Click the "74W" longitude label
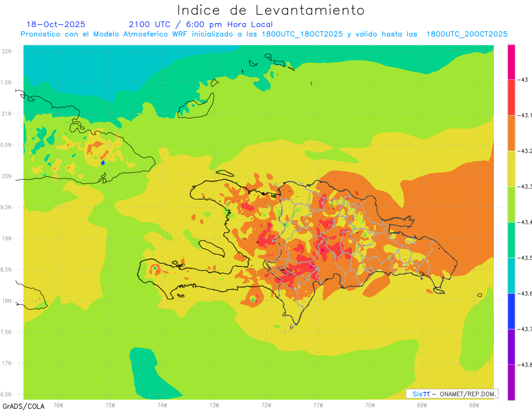 point(162,405)
